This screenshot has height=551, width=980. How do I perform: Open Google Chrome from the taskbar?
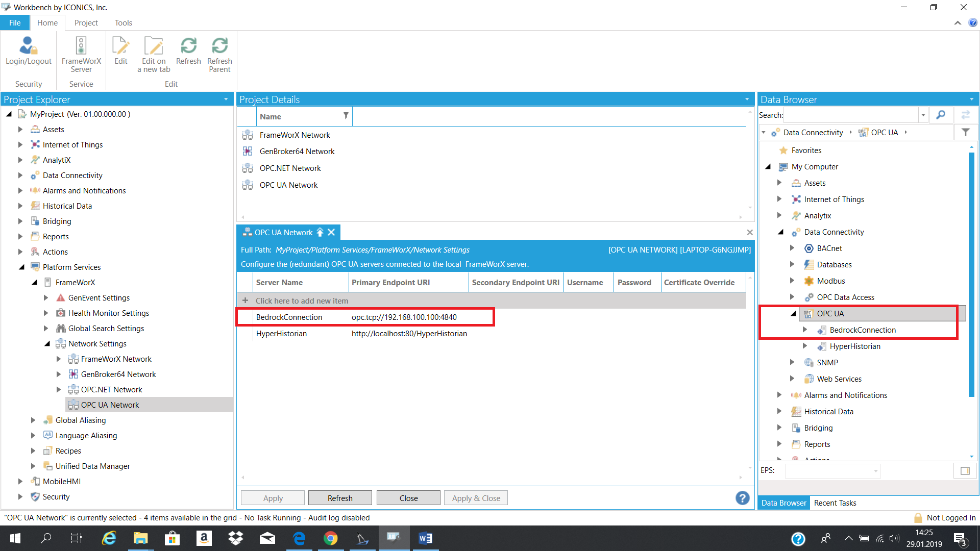(x=331, y=538)
